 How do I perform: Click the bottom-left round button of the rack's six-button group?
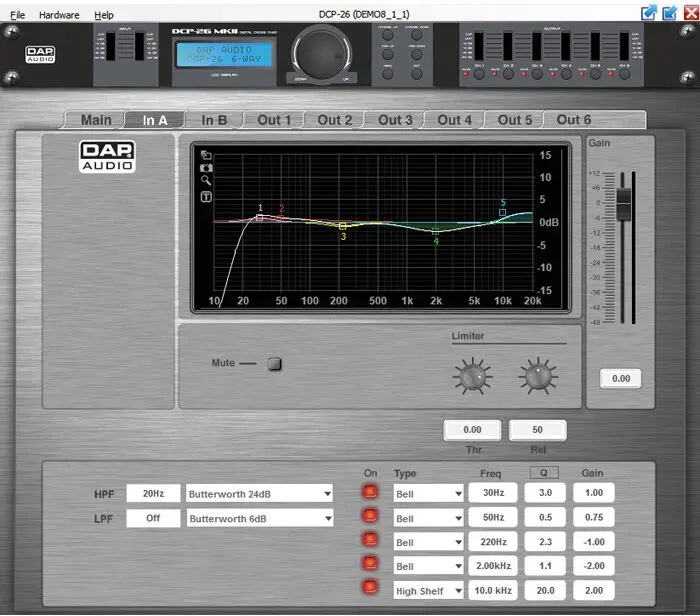tap(388, 74)
